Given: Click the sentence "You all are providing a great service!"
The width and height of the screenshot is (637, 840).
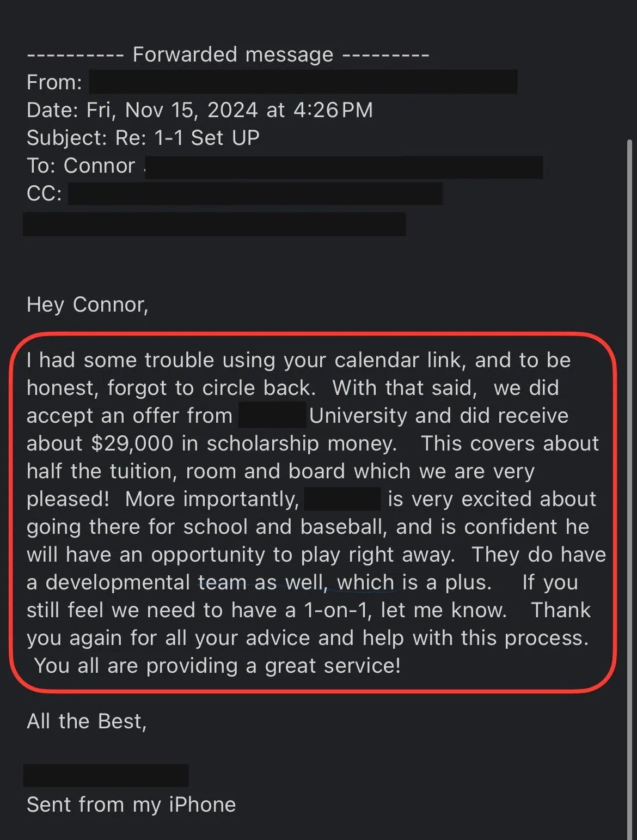Looking at the screenshot, I should pyautogui.click(x=217, y=666).
